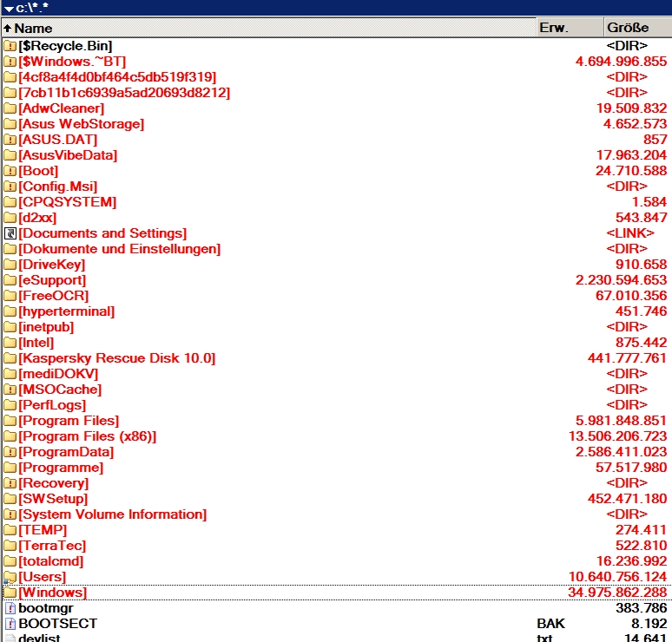Select the [DriveKey] folder name
The image size is (672, 642).
tap(52, 265)
